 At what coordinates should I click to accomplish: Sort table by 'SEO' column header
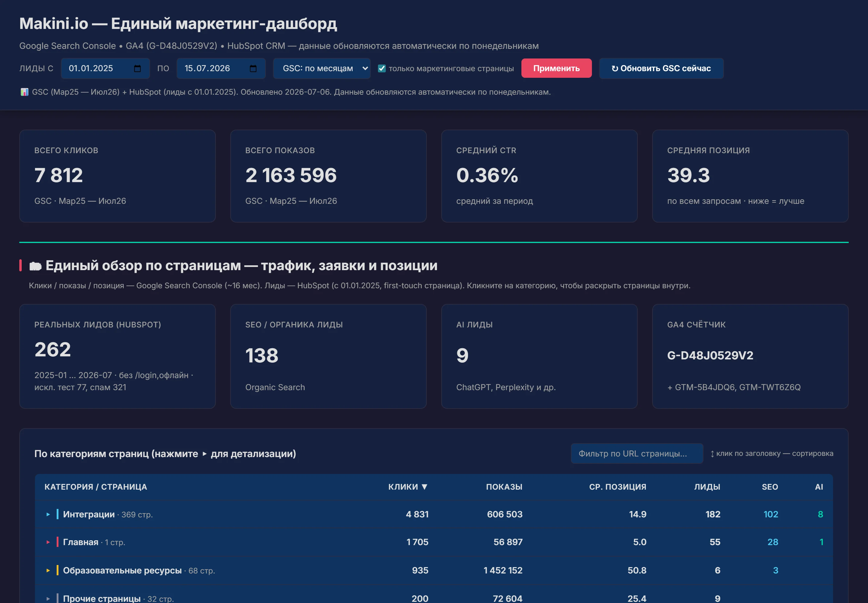[x=770, y=487]
